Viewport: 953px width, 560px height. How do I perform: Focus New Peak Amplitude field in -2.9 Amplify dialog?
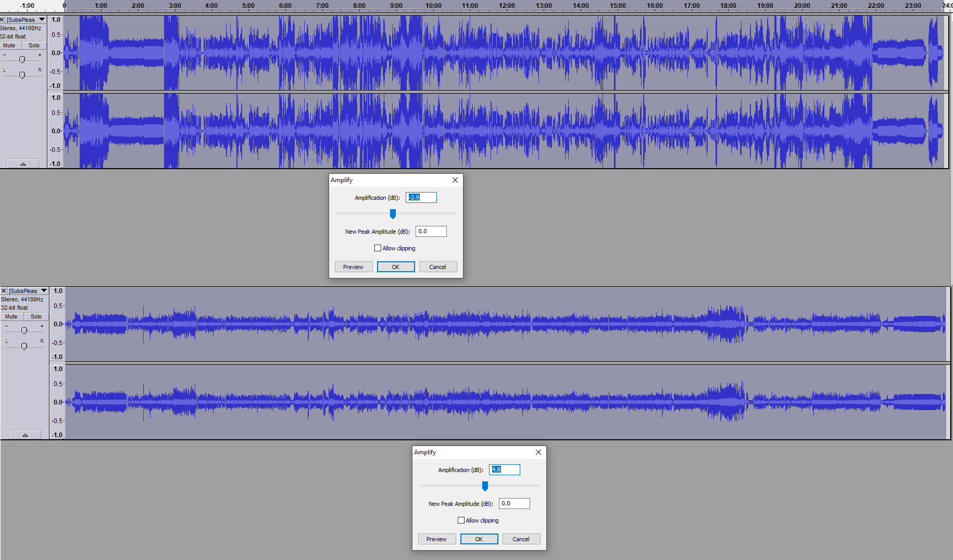click(431, 231)
